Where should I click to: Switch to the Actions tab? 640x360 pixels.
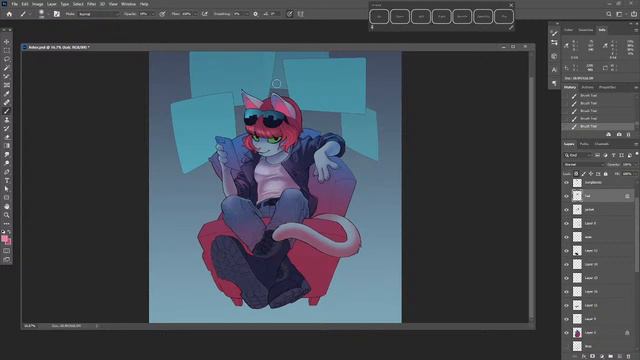(x=587, y=87)
